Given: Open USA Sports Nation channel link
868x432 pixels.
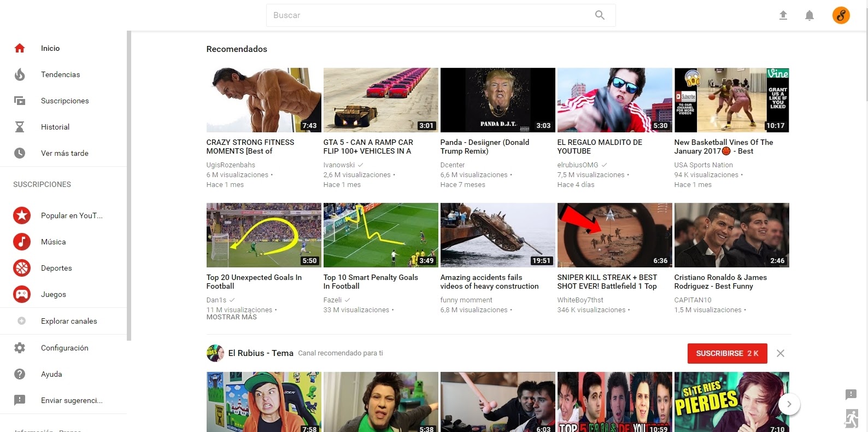Looking at the screenshot, I should point(703,165).
